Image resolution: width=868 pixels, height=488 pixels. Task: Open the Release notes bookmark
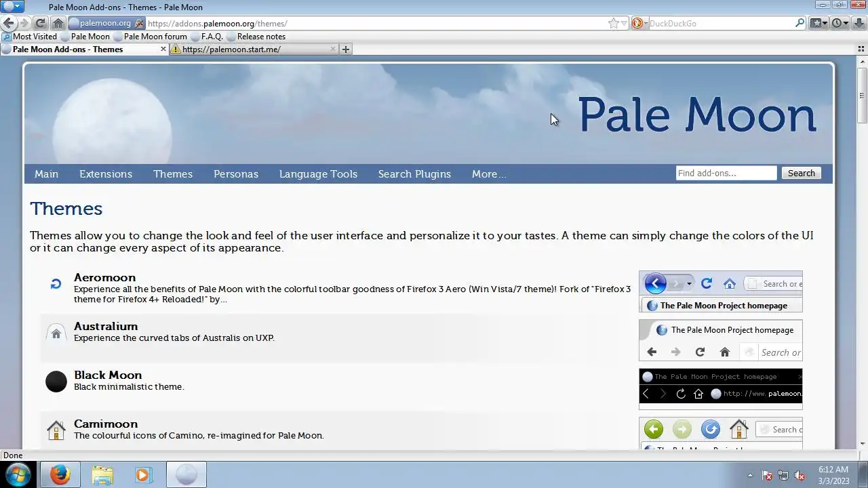click(x=256, y=37)
